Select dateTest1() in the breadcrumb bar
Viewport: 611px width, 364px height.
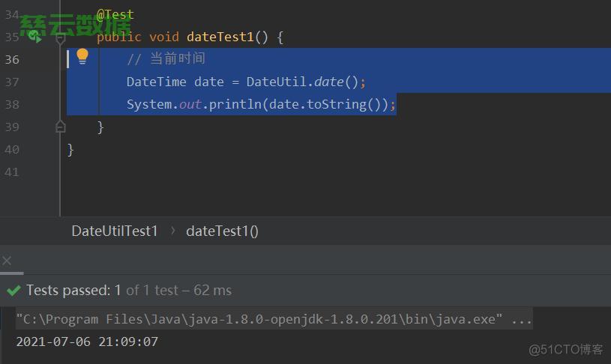222,231
